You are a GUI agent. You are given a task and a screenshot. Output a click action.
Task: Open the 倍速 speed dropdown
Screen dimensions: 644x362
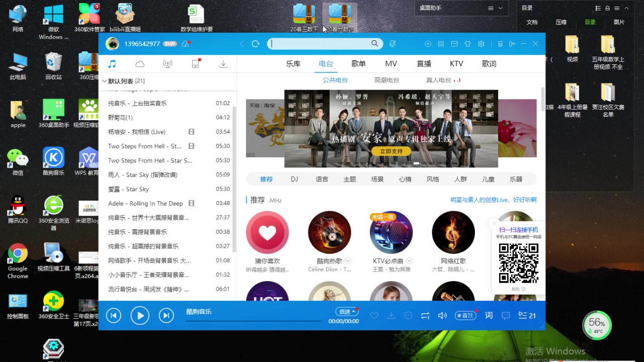pyautogui.click(x=346, y=312)
